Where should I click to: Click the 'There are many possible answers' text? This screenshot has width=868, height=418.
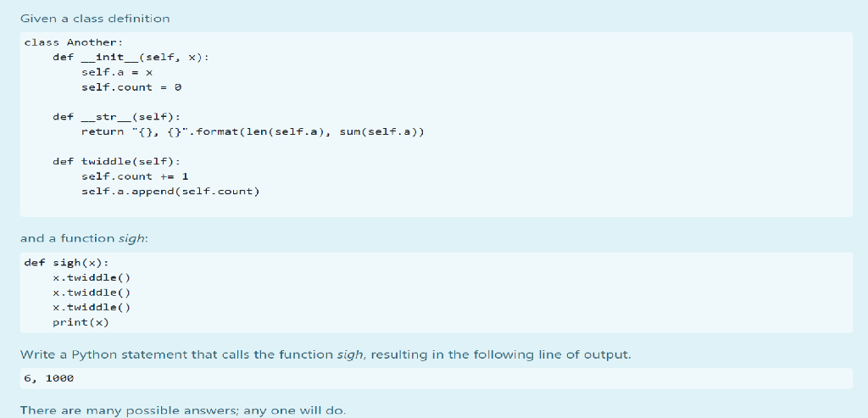[x=183, y=411]
